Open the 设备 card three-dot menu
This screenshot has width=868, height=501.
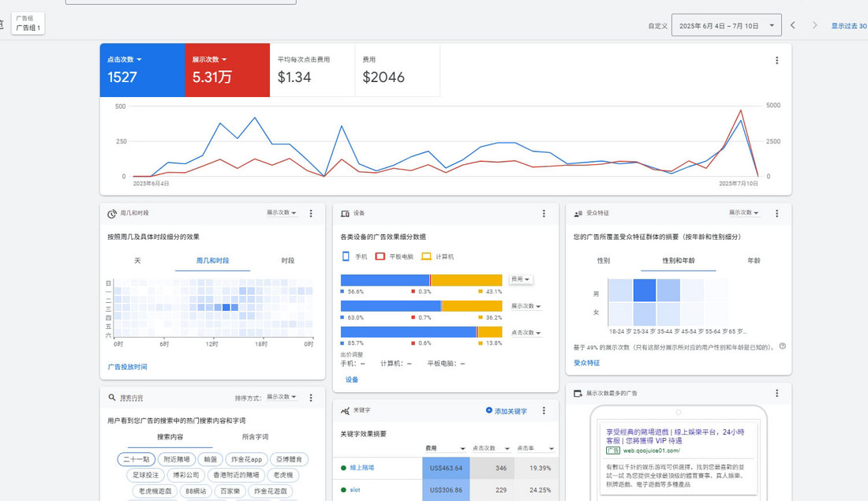point(544,213)
